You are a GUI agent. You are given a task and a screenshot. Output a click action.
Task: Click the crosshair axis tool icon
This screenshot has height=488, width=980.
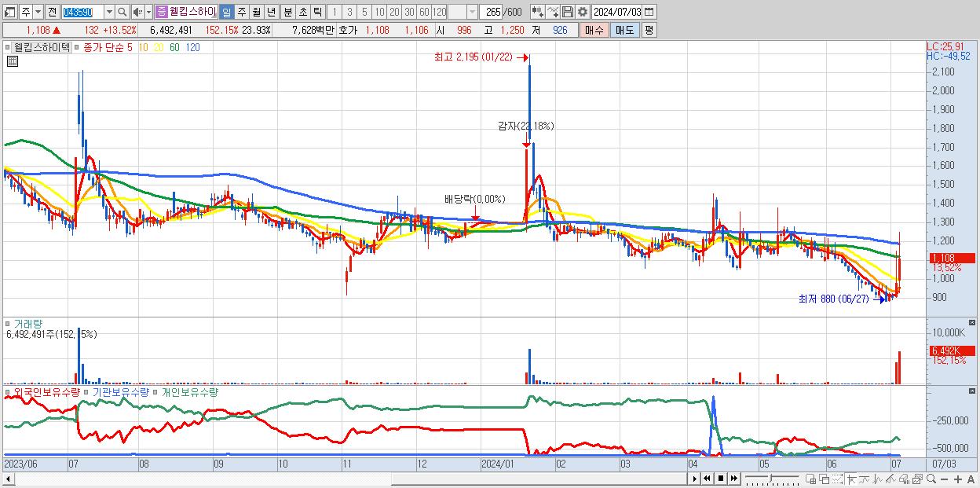point(851,479)
